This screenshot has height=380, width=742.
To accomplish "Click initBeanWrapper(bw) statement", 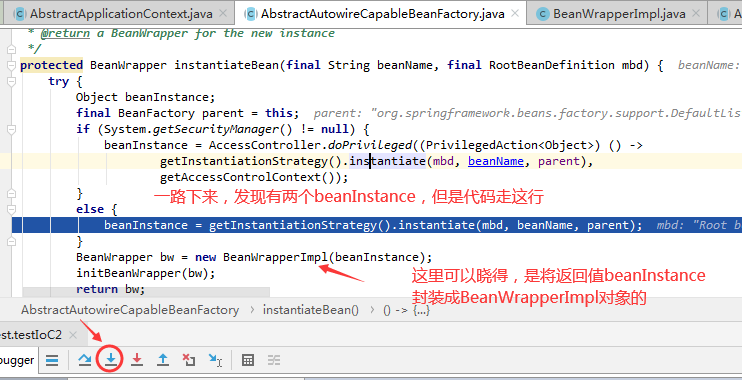I will coord(146,274).
